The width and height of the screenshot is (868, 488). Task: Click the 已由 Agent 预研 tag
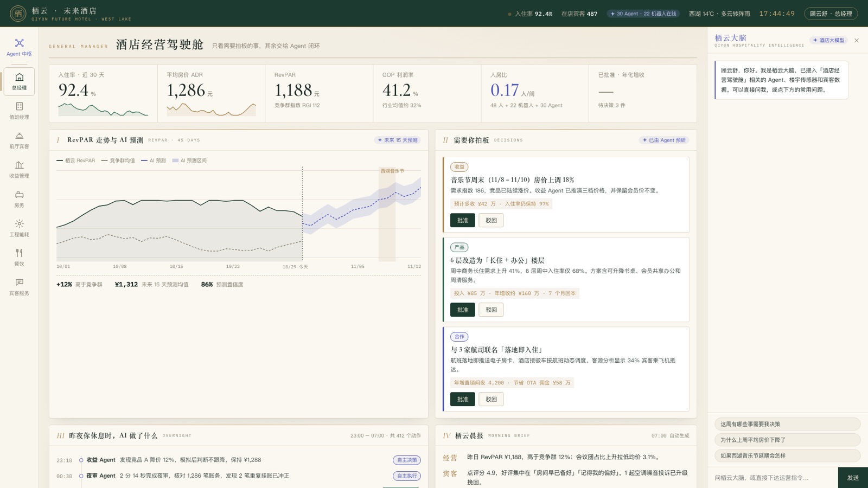click(x=664, y=140)
